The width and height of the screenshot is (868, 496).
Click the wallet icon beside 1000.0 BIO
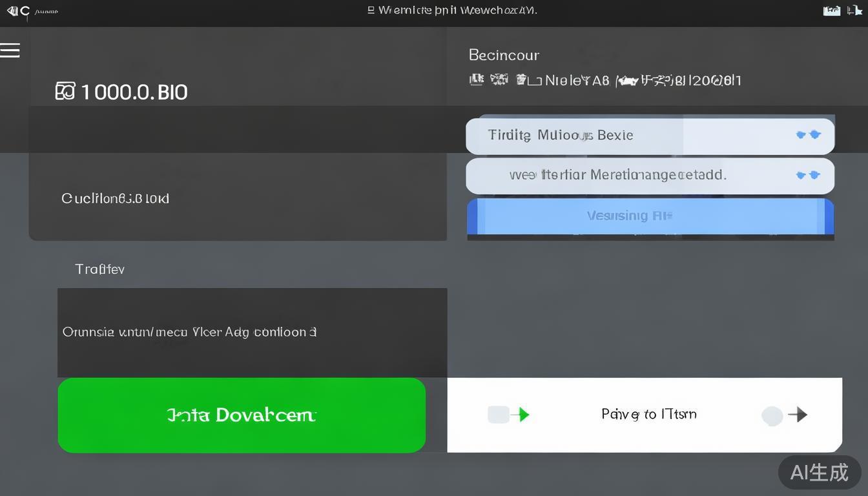tap(65, 92)
